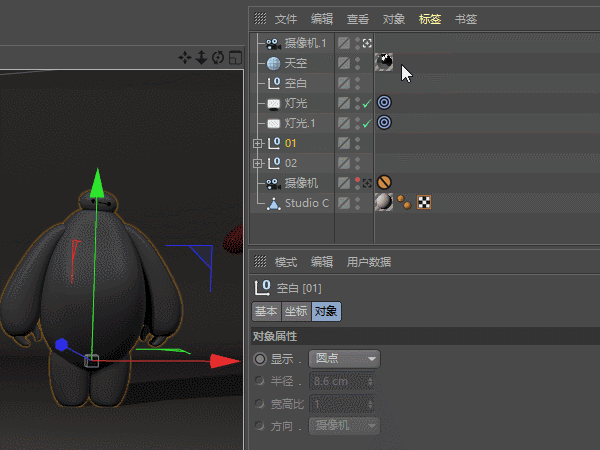Switch to the 基本 tab
The image size is (600, 450).
266,311
